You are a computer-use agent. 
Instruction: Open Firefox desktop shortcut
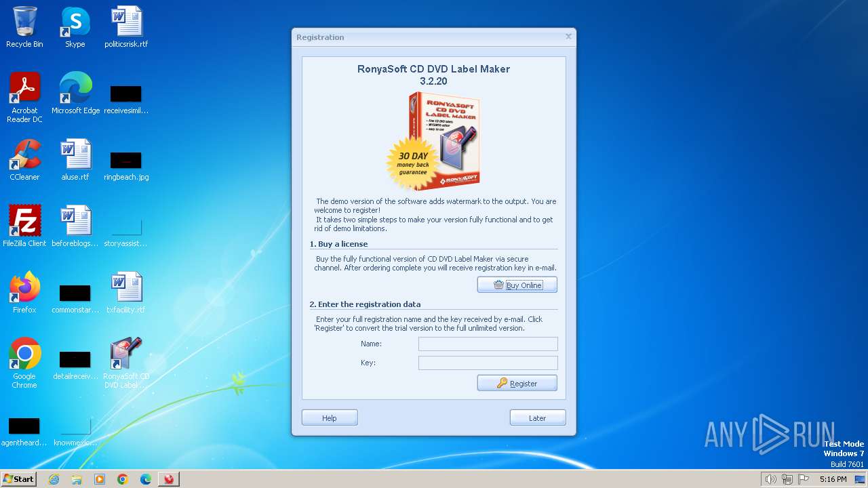(x=24, y=293)
